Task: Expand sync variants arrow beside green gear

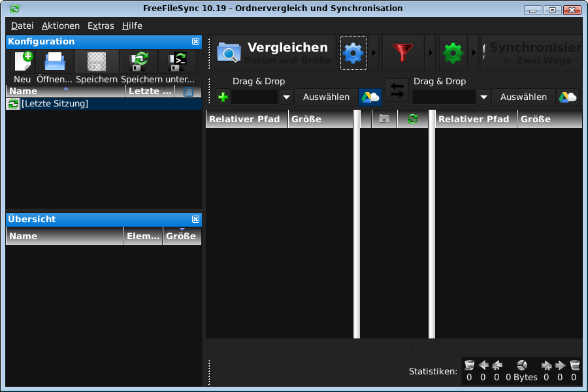Action: click(474, 53)
